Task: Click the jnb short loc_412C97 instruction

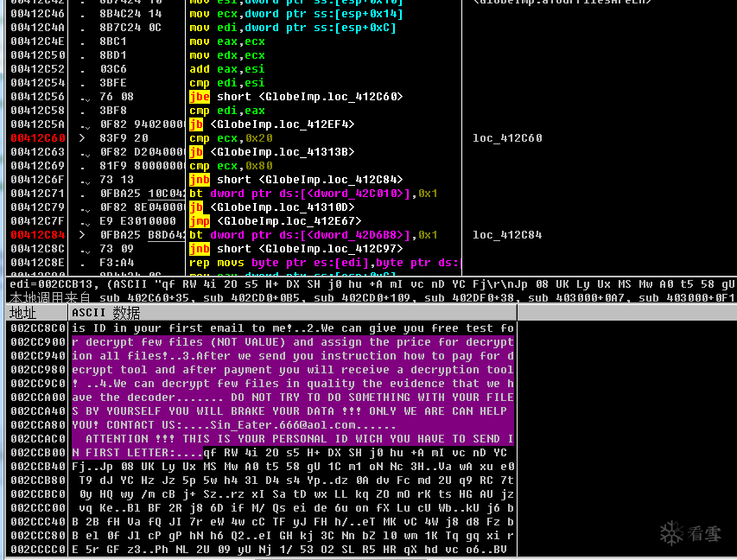Action: [296, 249]
